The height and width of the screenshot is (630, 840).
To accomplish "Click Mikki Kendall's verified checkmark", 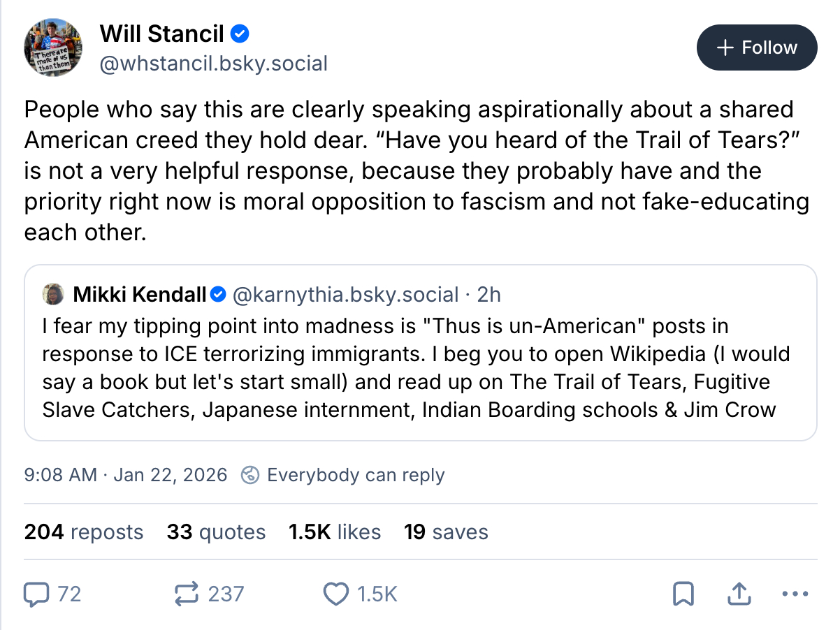I will tap(217, 295).
